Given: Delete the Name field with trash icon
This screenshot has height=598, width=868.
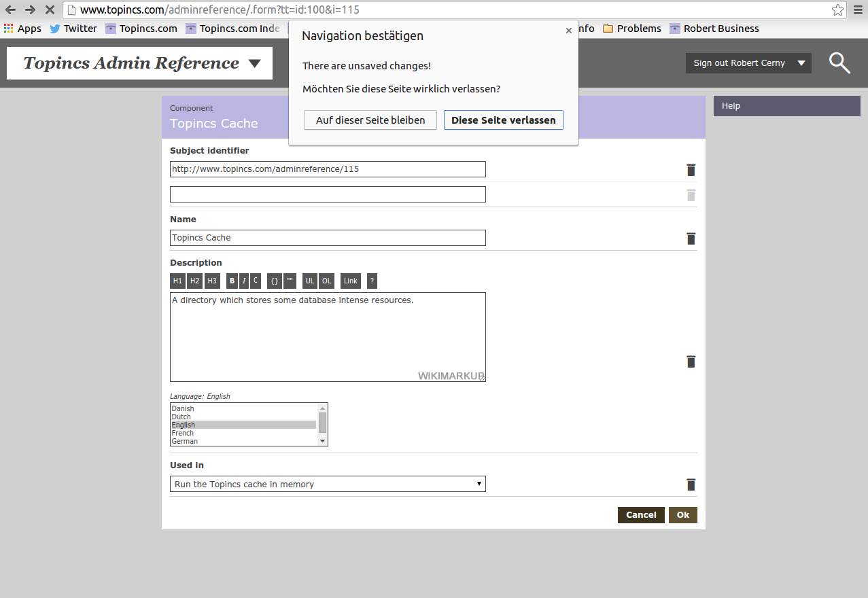Looking at the screenshot, I should [691, 239].
